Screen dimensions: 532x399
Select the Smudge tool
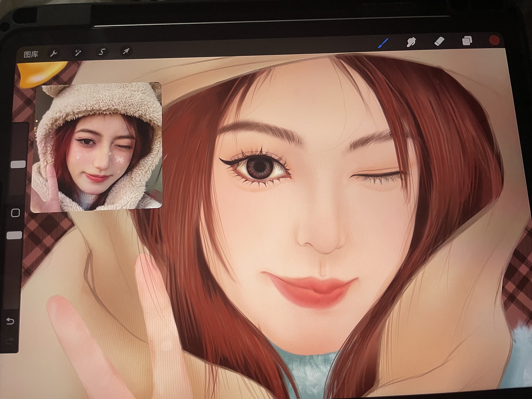[411, 42]
